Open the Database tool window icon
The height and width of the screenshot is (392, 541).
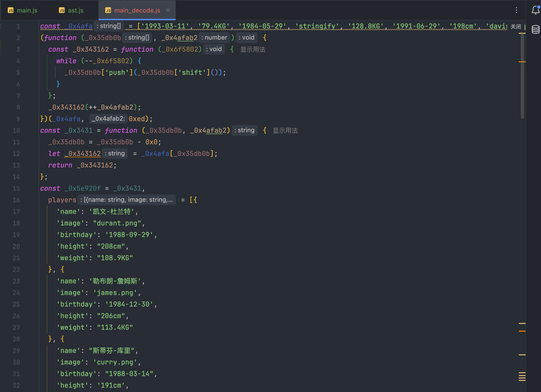pyautogui.click(x=535, y=29)
